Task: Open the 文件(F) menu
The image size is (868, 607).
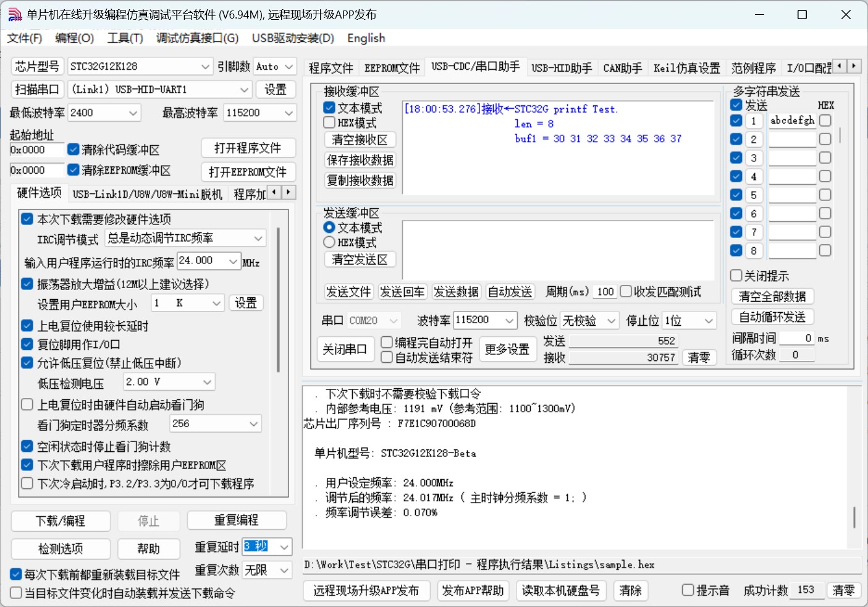Action: [25, 38]
